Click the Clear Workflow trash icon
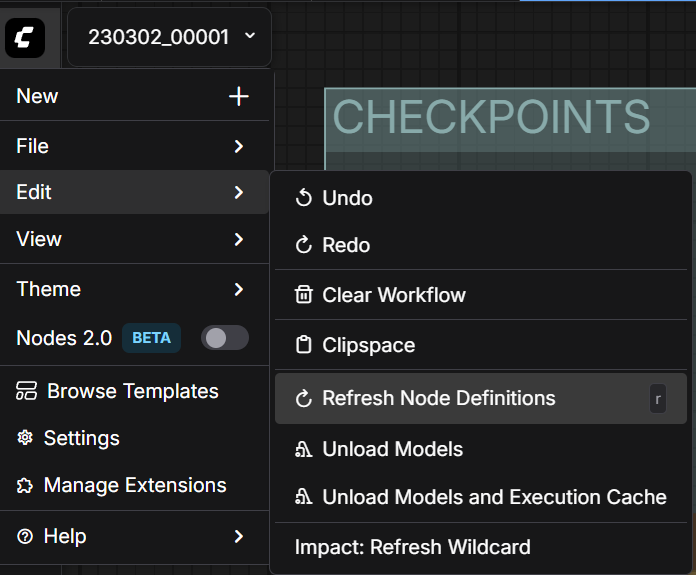Viewport: 696px width, 575px height. coord(304,295)
